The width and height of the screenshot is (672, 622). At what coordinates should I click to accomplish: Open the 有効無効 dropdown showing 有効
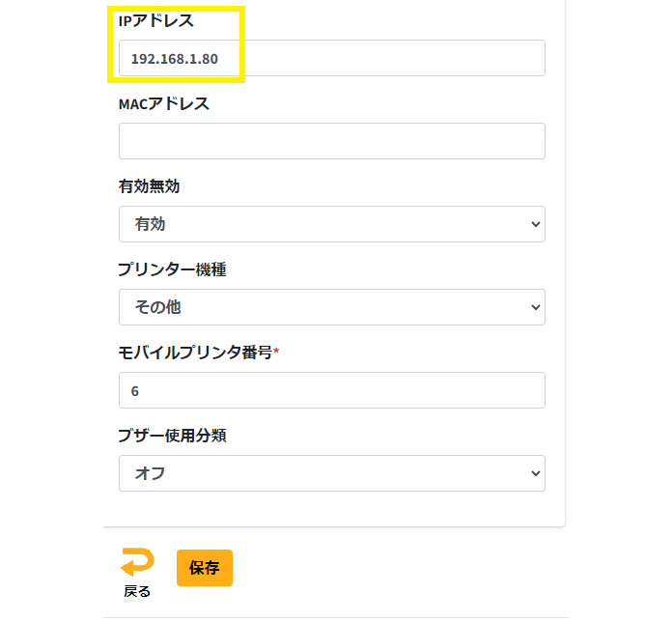331,224
